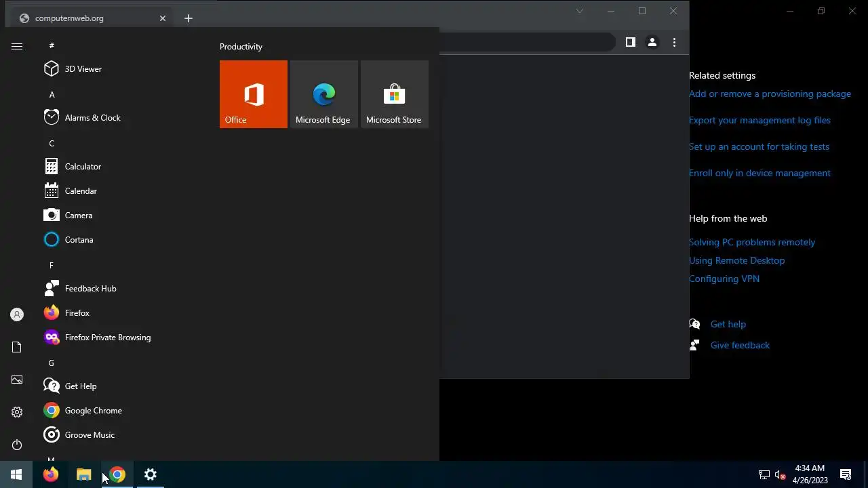The width and height of the screenshot is (868, 488).
Task: Open the Office tile
Action: point(254,94)
